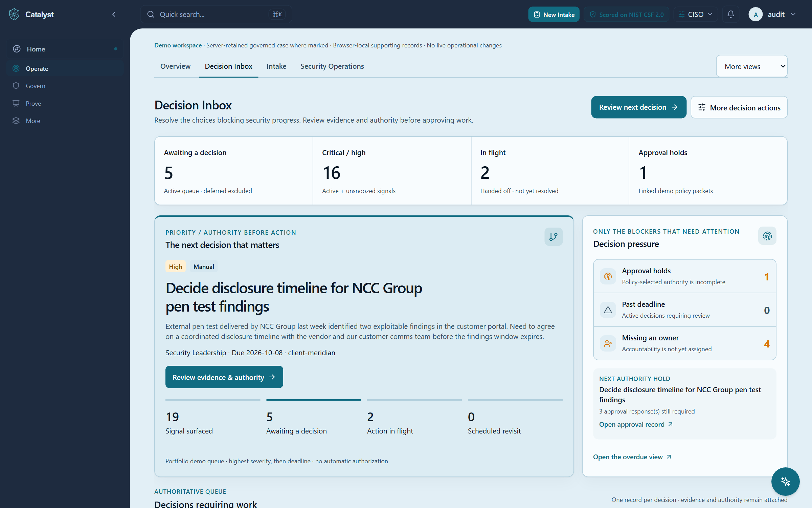Focus the Quick search input field
This screenshot has width=812, height=508.
tap(216, 14)
